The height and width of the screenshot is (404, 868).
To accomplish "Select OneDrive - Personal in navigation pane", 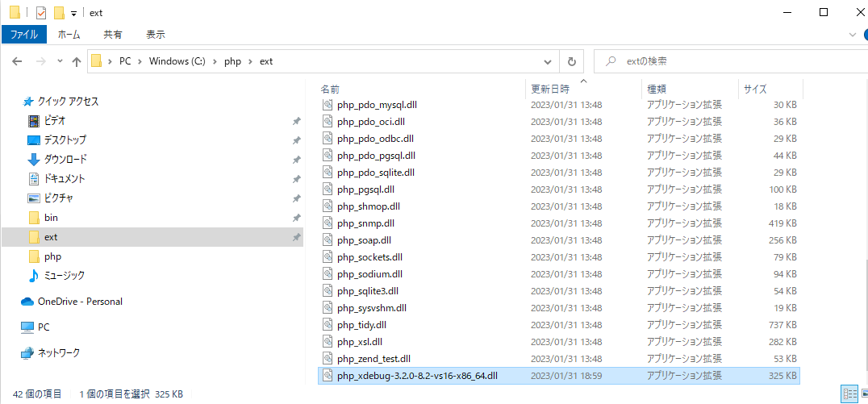I will 80,302.
